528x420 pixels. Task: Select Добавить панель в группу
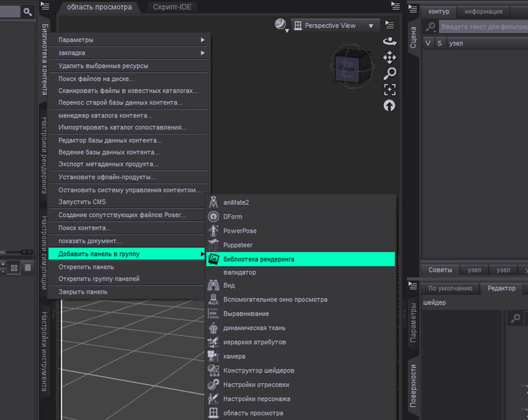(x=128, y=254)
